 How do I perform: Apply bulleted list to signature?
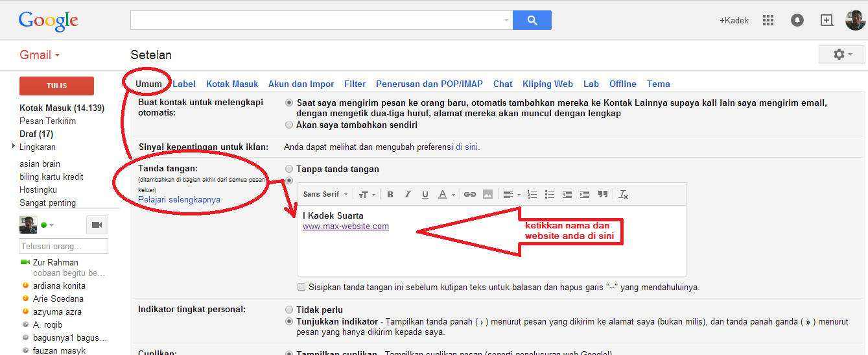point(550,194)
